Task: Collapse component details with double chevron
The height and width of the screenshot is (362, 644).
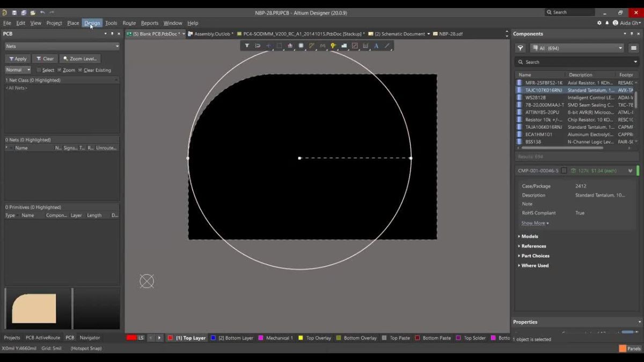Action: pyautogui.click(x=630, y=171)
